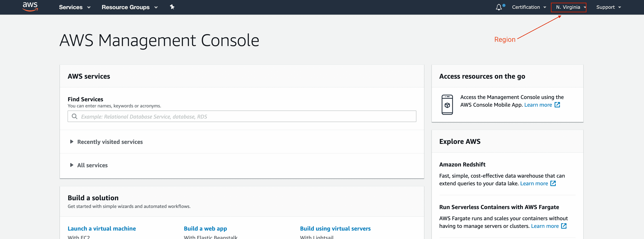Click the AWS Management Console title
Image resolution: width=644 pixels, height=239 pixels.
(x=159, y=40)
